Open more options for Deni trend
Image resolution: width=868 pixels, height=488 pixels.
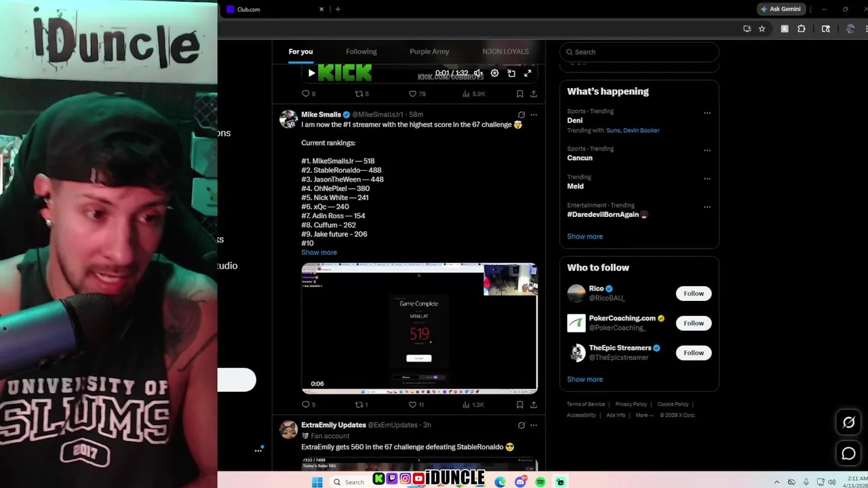click(x=707, y=113)
